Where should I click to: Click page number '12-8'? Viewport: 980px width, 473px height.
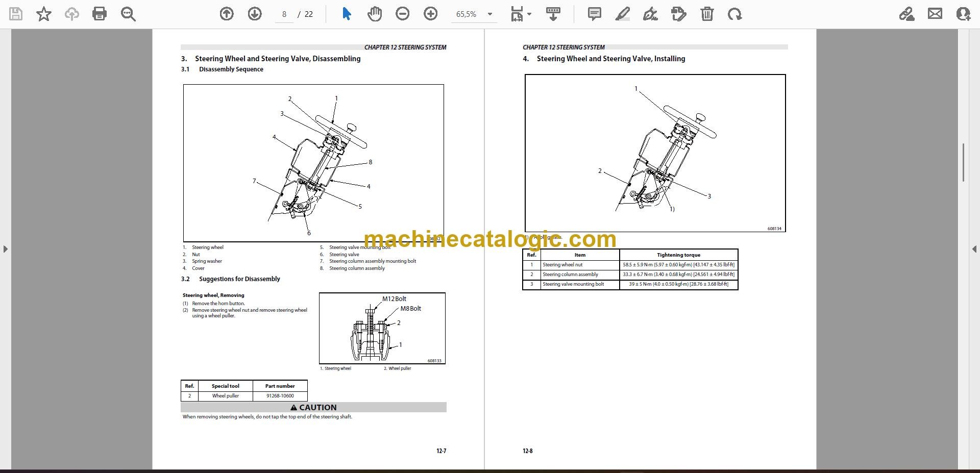pyautogui.click(x=527, y=451)
